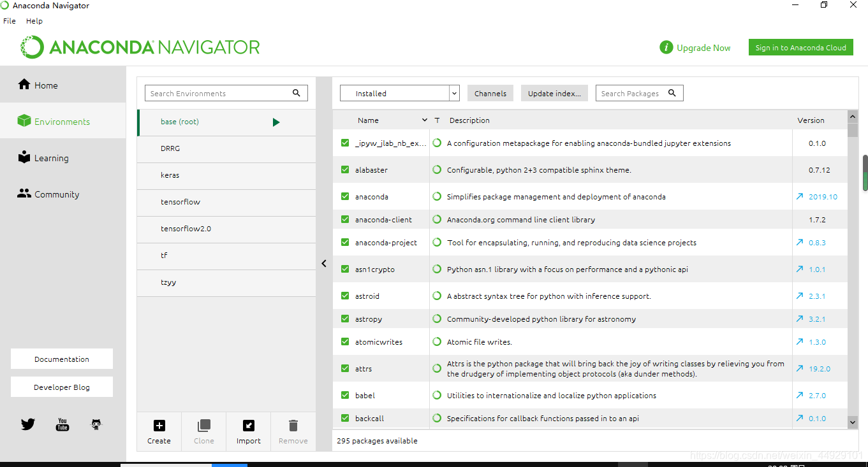Open the Developer Blog button
The width and height of the screenshot is (868, 467).
click(62, 387)
